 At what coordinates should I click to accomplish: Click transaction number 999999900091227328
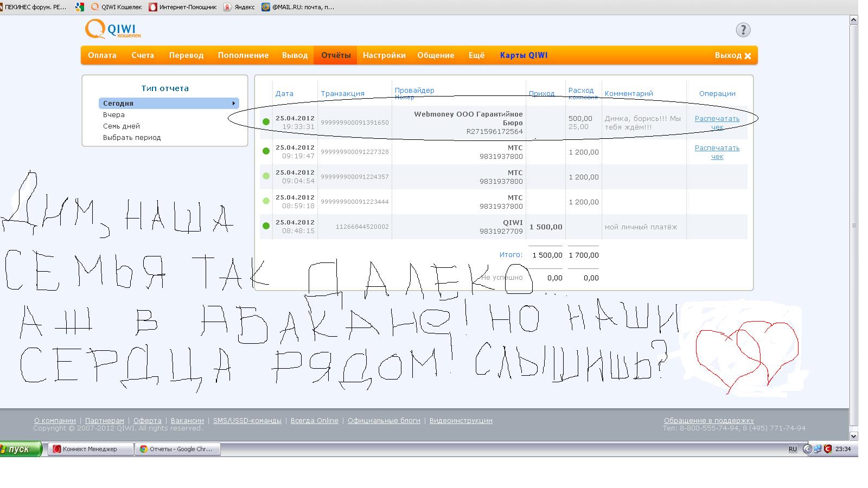pyautogui.click(x=355, y=152)
